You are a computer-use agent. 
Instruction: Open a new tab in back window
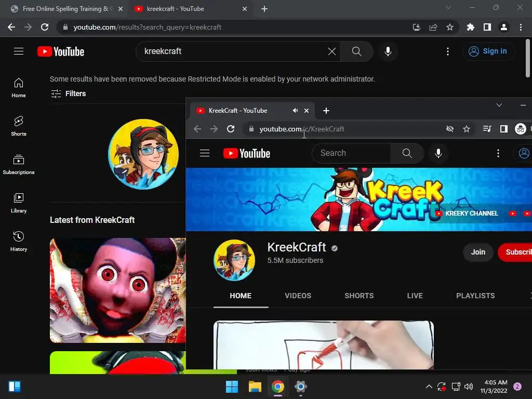click(x=264, y=9)
